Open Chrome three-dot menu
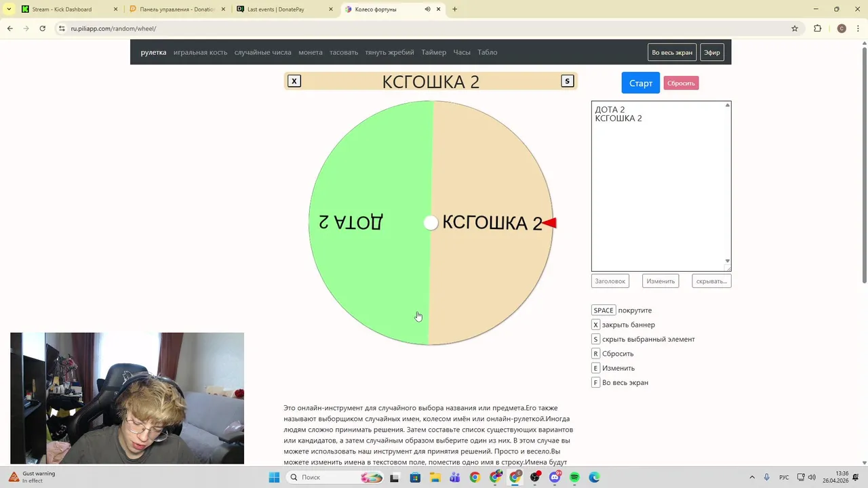 [858, 28]
